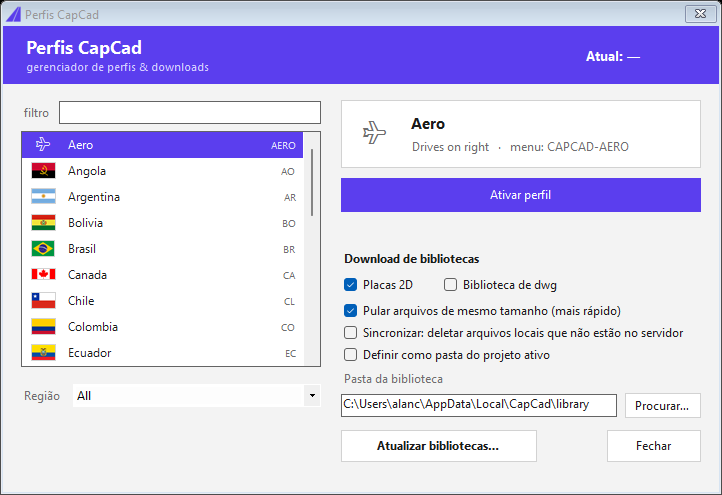Click menu: CAPCAD-AERO text
This screenshot has height=495, width=722.
pos(569,147)
